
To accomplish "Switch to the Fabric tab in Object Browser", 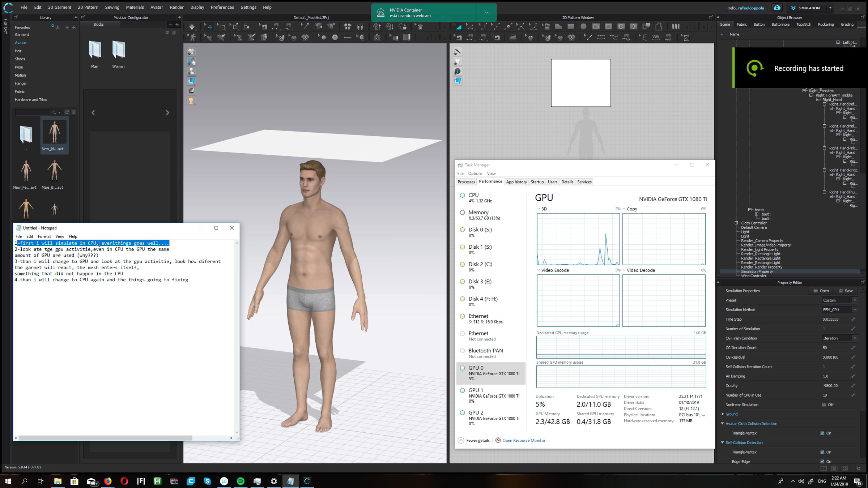I will [x=742, y=25].
